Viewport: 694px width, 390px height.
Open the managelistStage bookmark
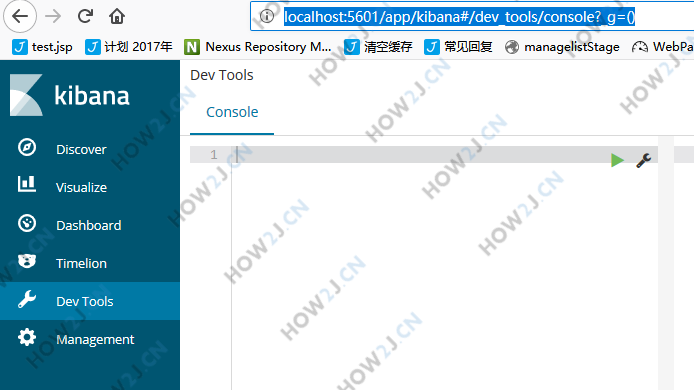point(562,46)
